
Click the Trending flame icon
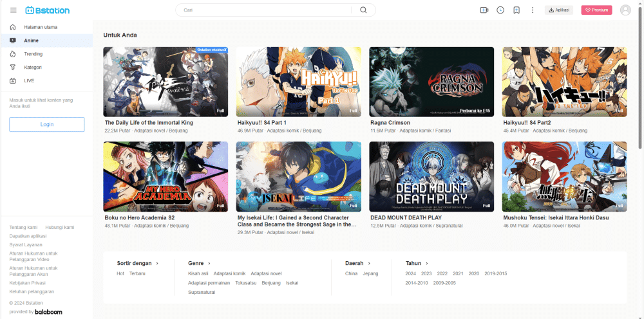(13, 54)
